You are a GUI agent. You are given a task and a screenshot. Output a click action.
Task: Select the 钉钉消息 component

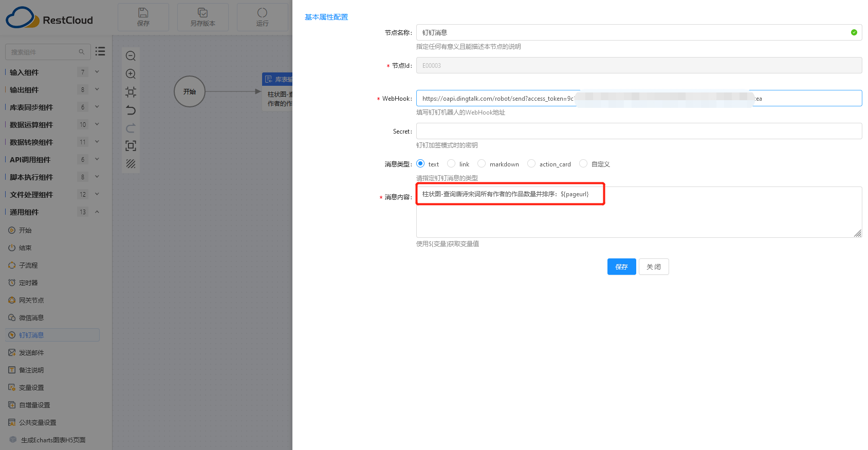(x=52, y=335)
